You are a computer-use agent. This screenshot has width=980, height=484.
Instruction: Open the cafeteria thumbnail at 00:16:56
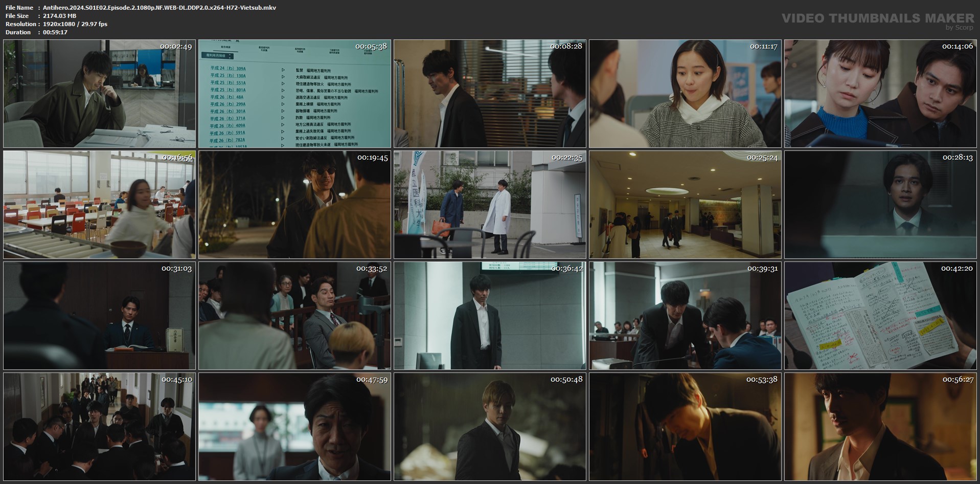click(x=99, y=205)
